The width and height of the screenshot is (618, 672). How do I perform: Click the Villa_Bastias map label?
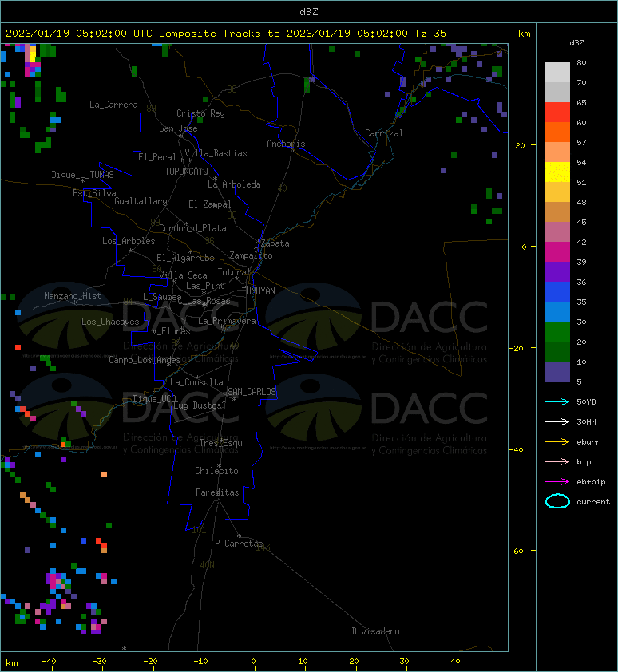[x=216, y=153]
